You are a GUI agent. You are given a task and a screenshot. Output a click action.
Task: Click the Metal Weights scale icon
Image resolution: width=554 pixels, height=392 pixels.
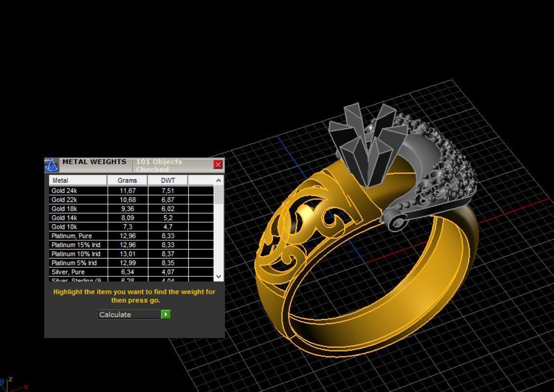[51, 165]
